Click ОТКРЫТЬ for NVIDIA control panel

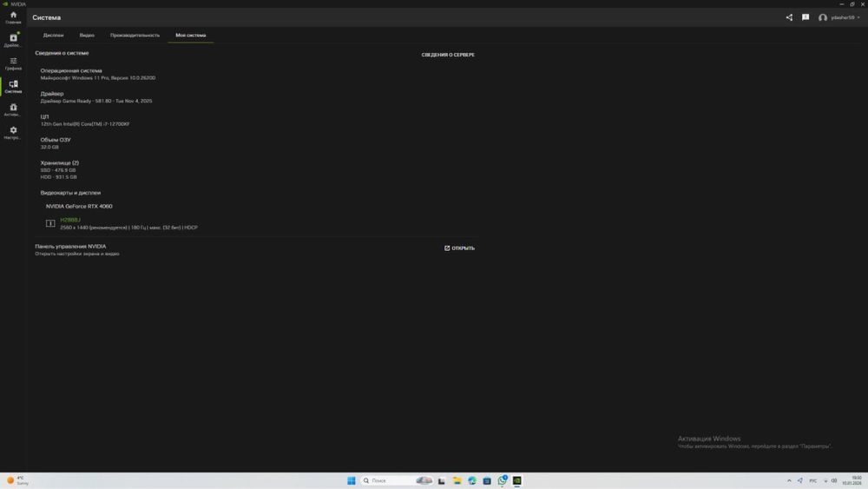click(x=459, y=248)
